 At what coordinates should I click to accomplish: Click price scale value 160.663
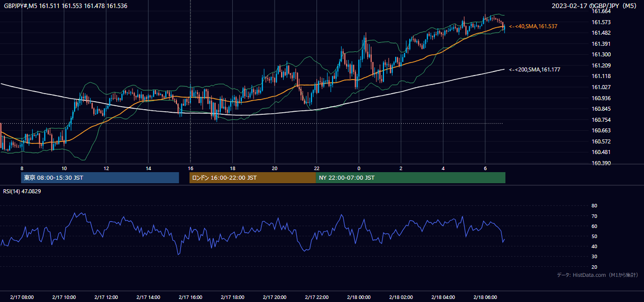point(601,130)
